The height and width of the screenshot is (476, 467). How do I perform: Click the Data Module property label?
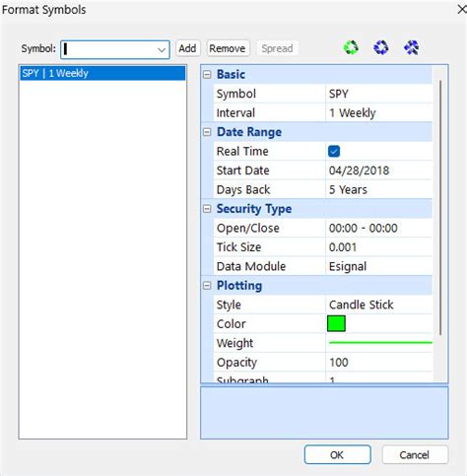pos(251,266)
